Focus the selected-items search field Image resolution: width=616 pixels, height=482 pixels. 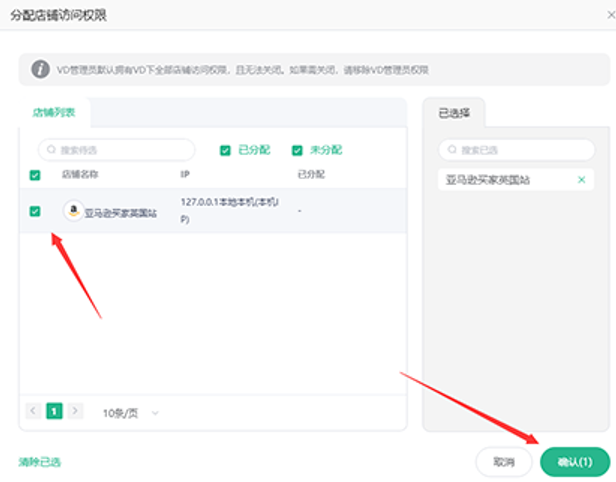[x=516, y=150]
